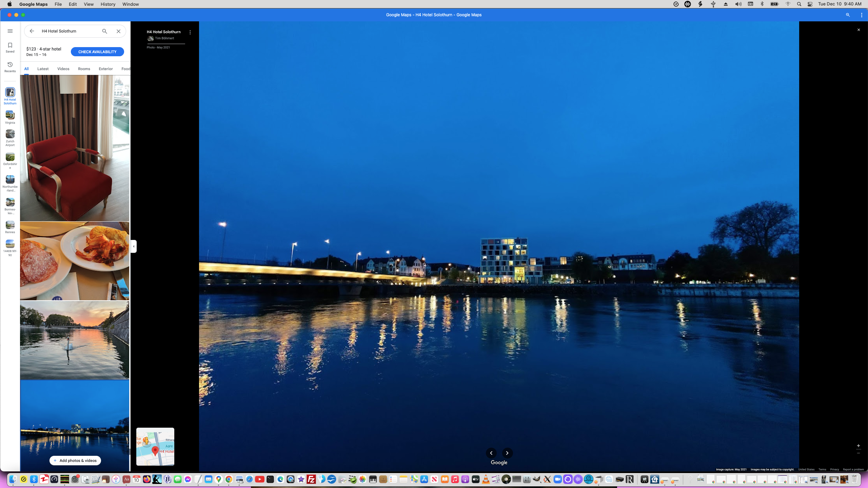Screen dimensions: 868x488
Task: Zoom in with the plus icon
Action: click(x=858, y=446)
